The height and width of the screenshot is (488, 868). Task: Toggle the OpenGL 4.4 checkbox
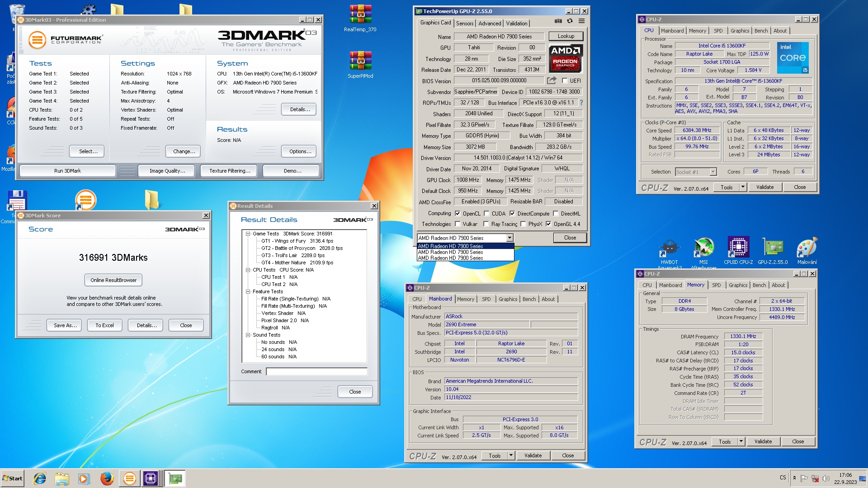[x=548, y=224]
